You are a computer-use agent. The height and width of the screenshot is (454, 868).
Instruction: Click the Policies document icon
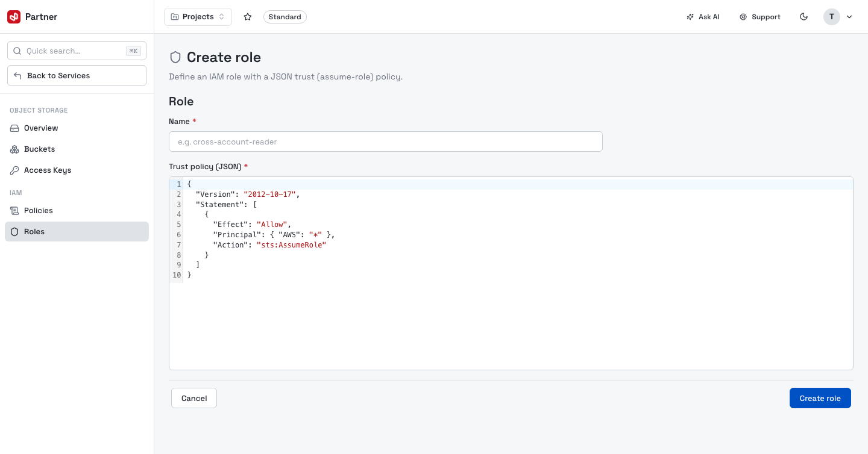tap(14, 211)
